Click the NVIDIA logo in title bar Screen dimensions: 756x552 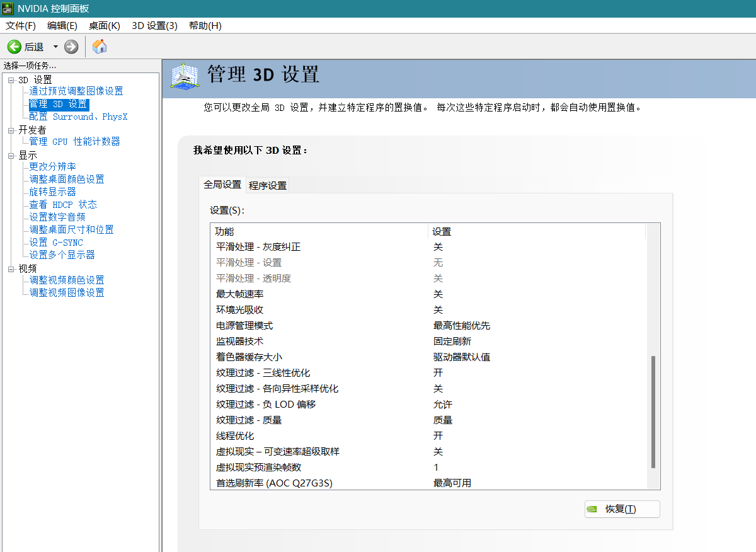pyautogui.click(x=8, y=8)
